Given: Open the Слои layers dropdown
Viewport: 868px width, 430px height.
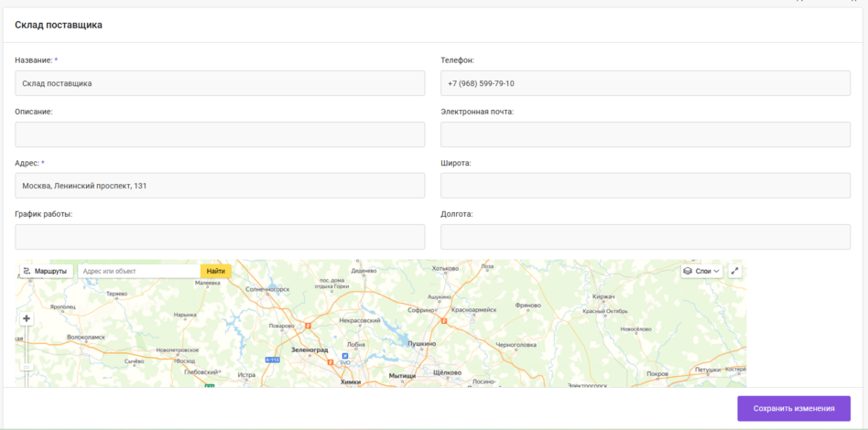Looking at the screenshot, I should pyautogui.click(x=701, y=271).
